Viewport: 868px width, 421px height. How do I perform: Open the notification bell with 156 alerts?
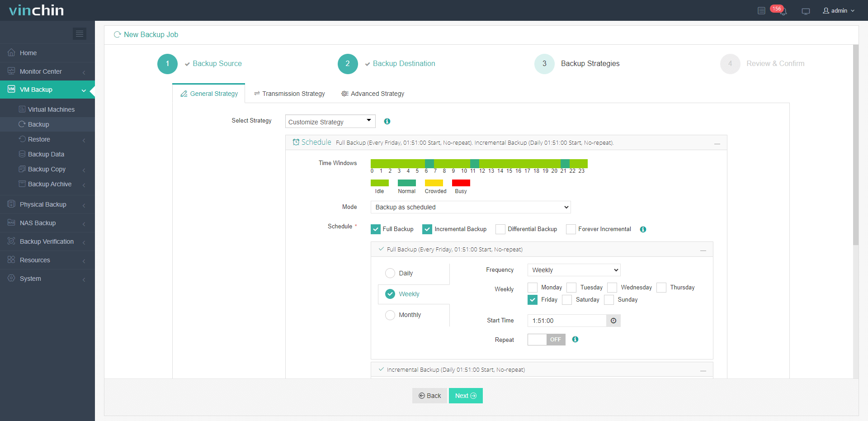783,11
